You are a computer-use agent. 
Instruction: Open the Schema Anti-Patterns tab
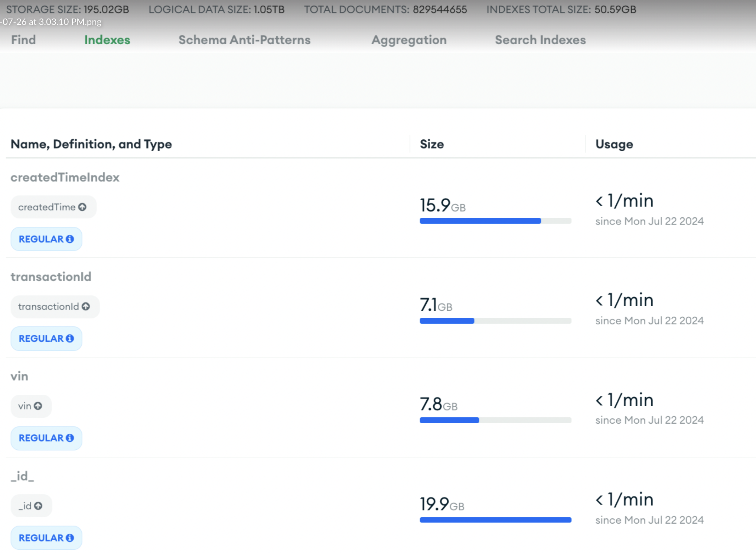(x=244, y=40)
